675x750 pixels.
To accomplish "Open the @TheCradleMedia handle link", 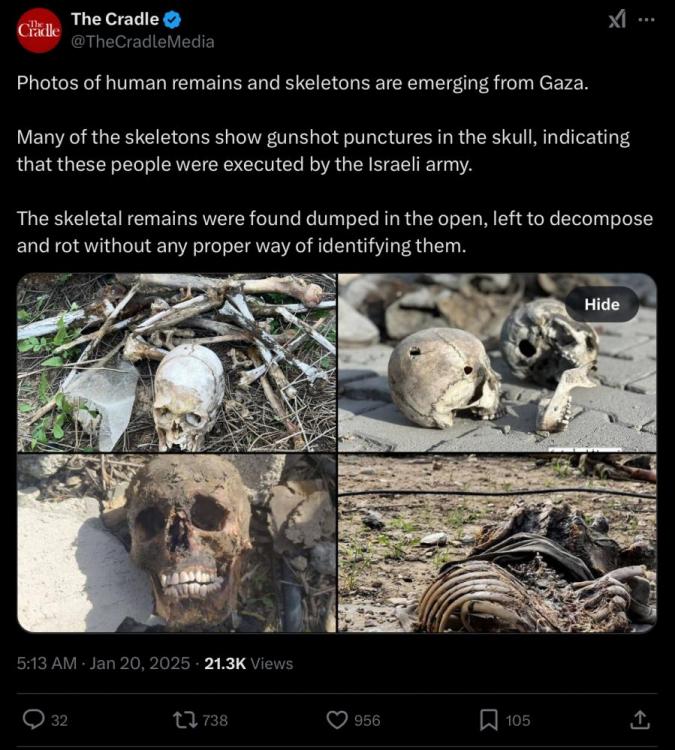I will point(143,42).
